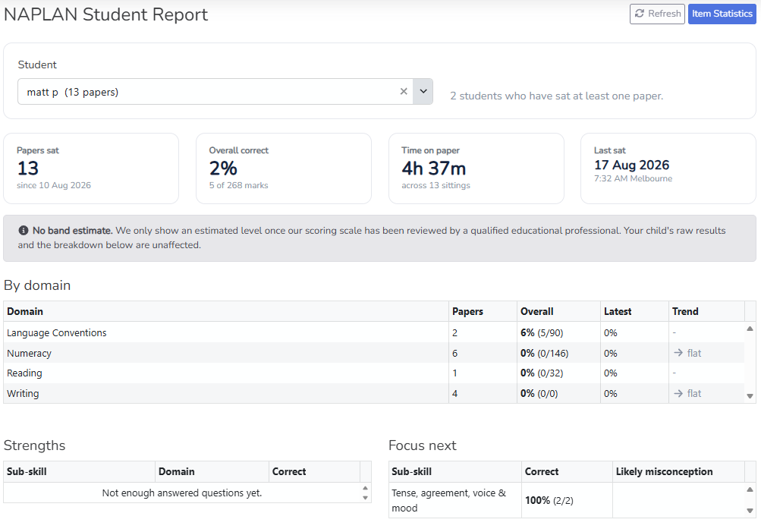Select the Language Conventions row
The height and width of the screenshot is (532, 761).
(374, 332)
